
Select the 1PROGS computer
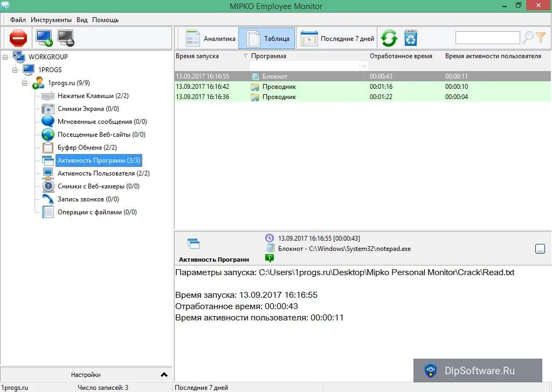[x=50, y=70]
